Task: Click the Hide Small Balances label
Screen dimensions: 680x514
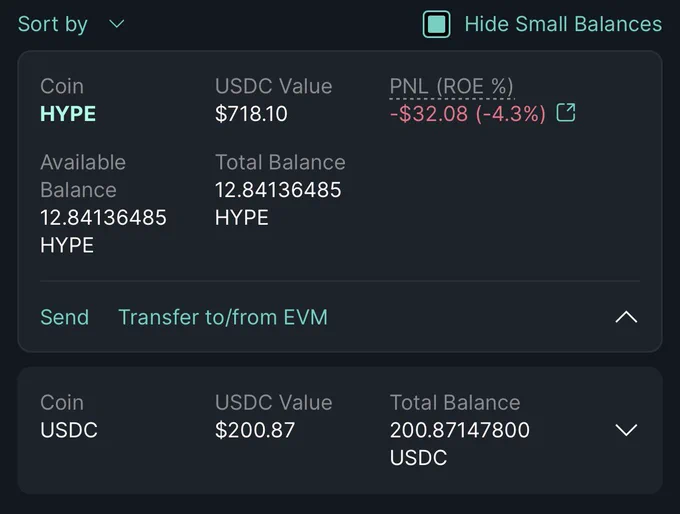Action: click(563, 24)
